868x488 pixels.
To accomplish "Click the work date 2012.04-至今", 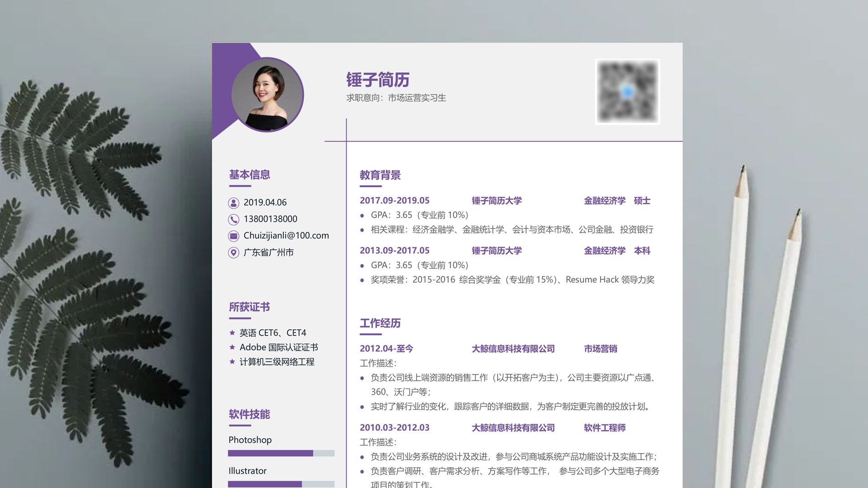I will (387, 348).
